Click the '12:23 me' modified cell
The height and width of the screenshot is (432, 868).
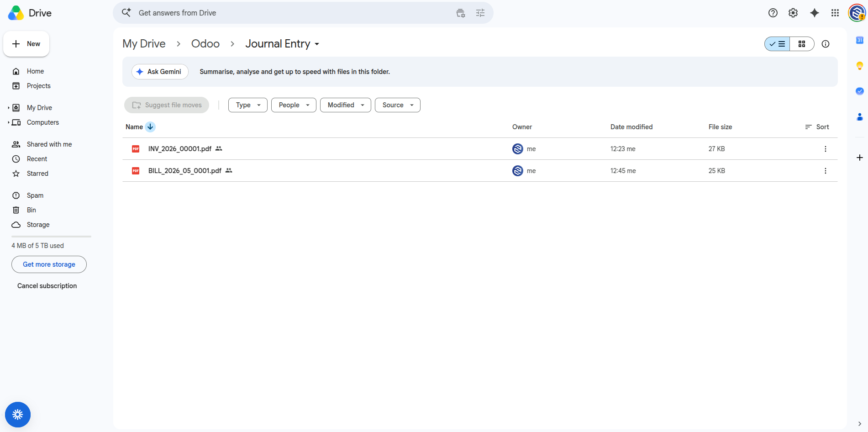tap(623, 149)
